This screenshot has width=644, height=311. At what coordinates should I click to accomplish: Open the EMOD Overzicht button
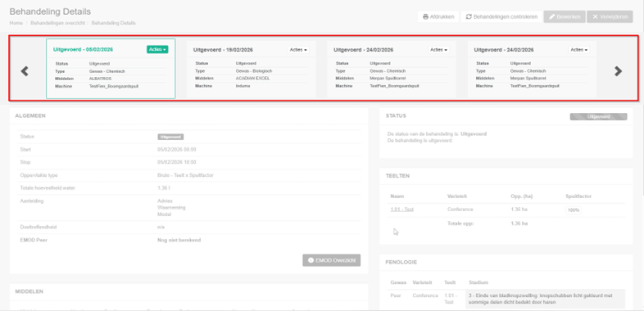pyautogui.click(x=332, y=260)
